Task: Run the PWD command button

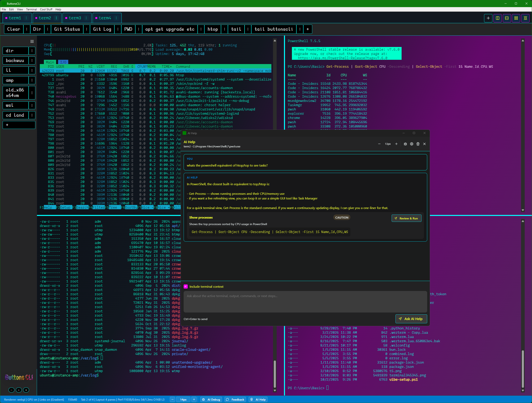Action: coord(128,29)
